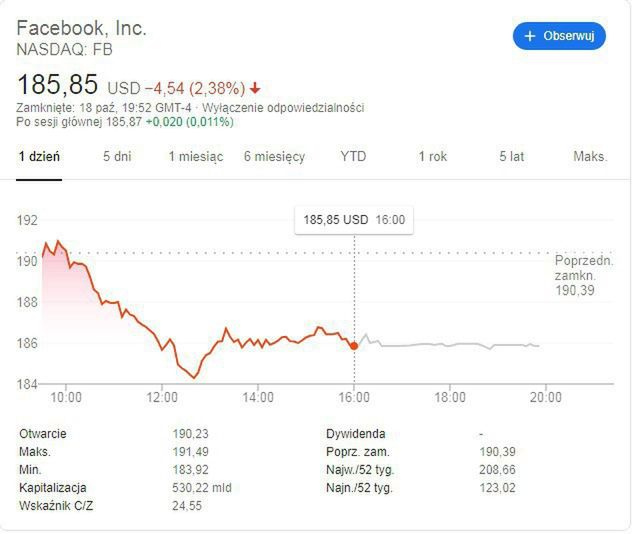Switch to the 5 dni tab
634x534 pixels.
[x=117, y=157]
